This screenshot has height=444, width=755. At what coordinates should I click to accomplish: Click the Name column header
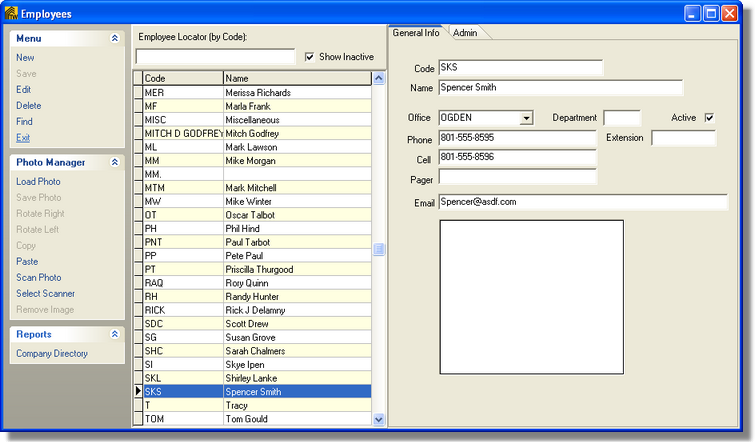296,78
